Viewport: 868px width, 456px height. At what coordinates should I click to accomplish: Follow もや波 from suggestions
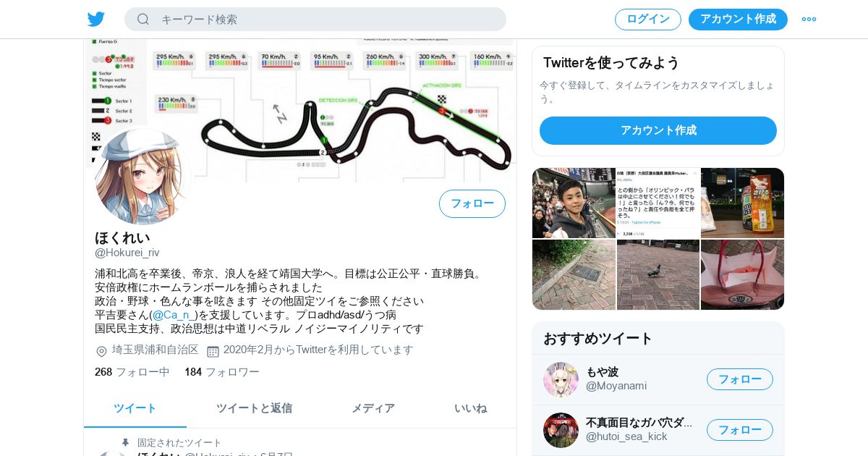coord(740,379)
